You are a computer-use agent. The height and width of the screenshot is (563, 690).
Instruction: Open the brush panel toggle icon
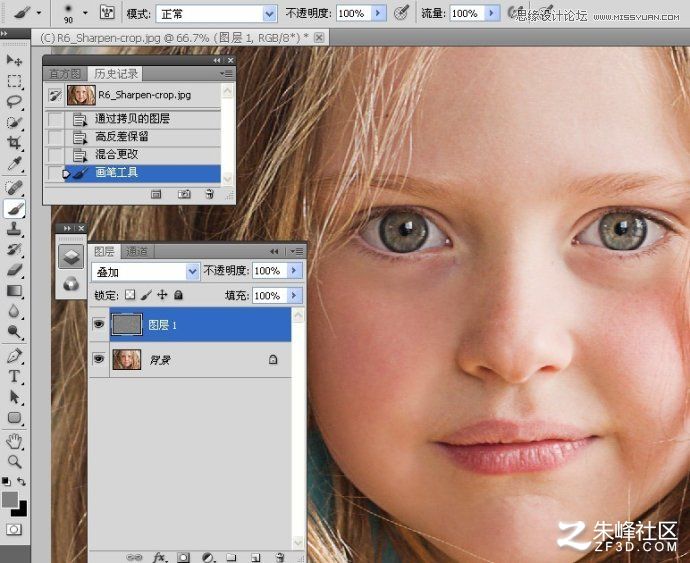107,12
